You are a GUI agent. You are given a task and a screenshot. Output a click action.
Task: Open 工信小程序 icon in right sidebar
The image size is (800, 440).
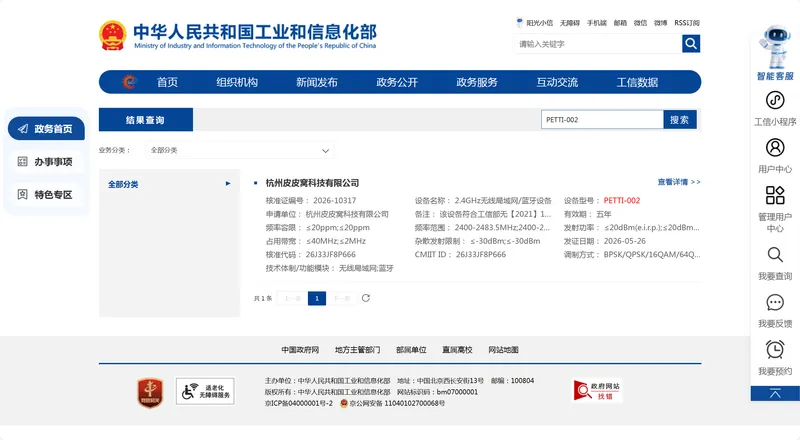click(x=775, y=101)
